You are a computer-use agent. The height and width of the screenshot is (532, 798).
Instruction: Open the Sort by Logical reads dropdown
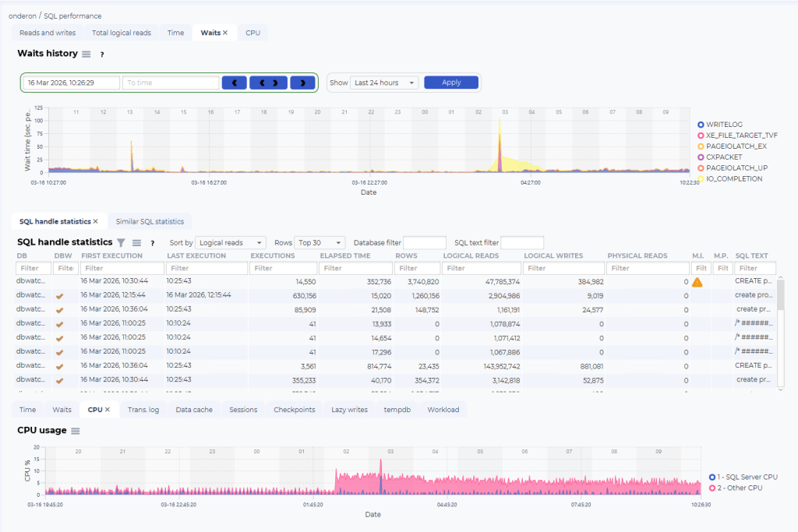pos(231,242)
